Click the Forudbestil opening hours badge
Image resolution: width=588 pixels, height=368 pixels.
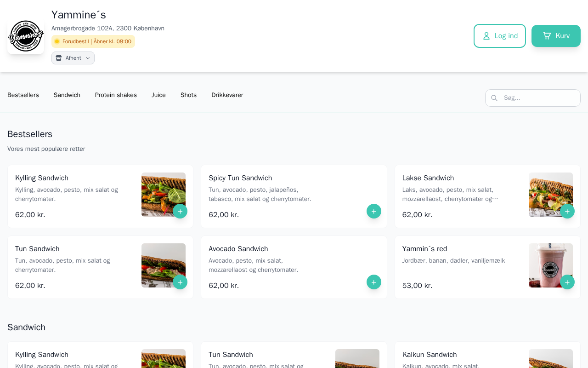pyautogui.click(x=93, y=41)
